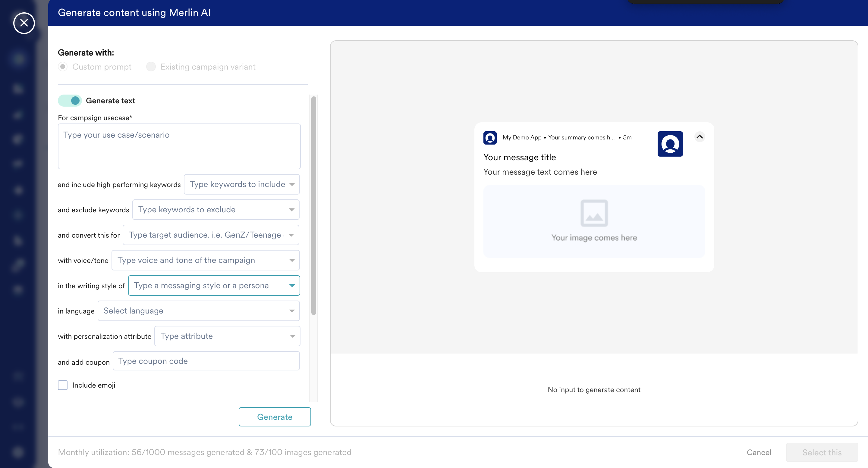Collapse the notification preview with chevron
The height and width of the screenshot is (468, 868).
click(700, 137)
